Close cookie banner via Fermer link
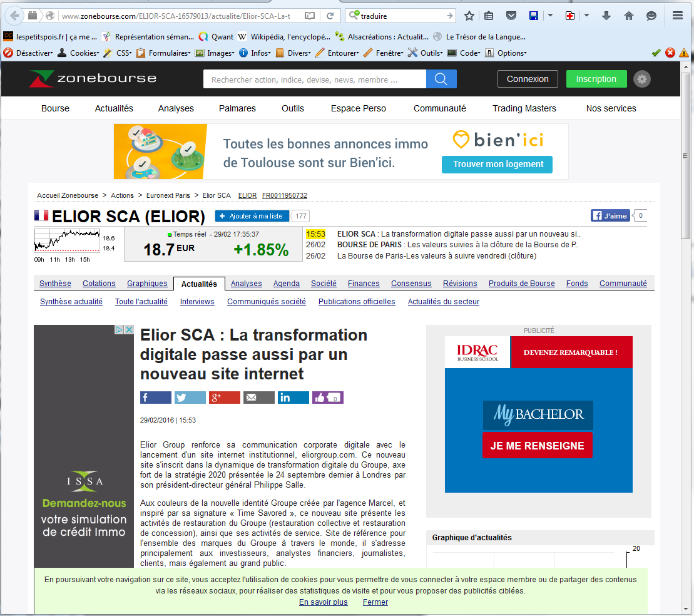The image size is (694, 616). coord(375,602)
